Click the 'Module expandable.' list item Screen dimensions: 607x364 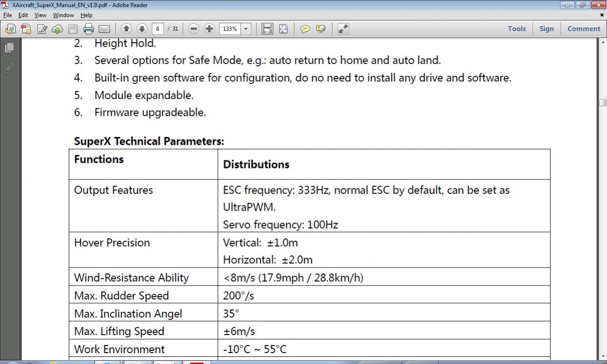[x=144, y=95]
